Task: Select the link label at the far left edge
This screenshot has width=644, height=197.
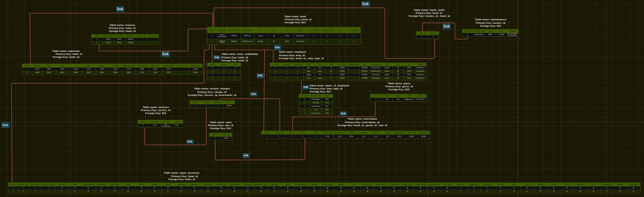Action: pyautogui.click(x=6, y=125)
